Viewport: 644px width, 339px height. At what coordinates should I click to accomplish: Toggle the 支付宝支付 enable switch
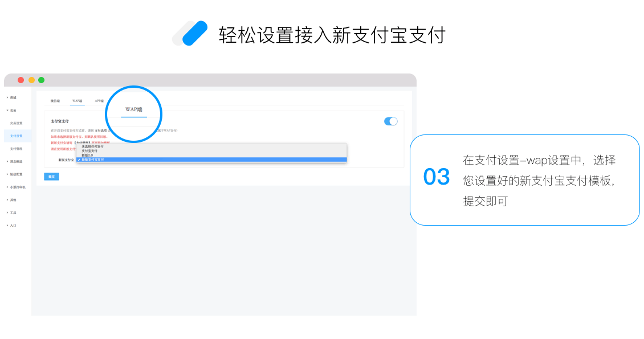[390, 121]
